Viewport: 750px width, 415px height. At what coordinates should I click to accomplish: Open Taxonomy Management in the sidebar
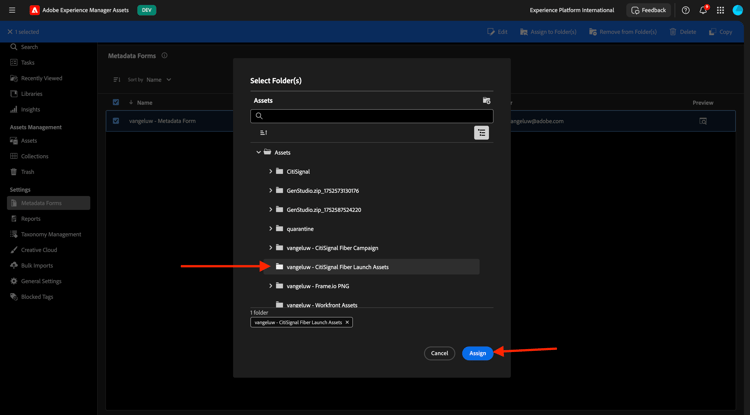[x=45, y=234]
